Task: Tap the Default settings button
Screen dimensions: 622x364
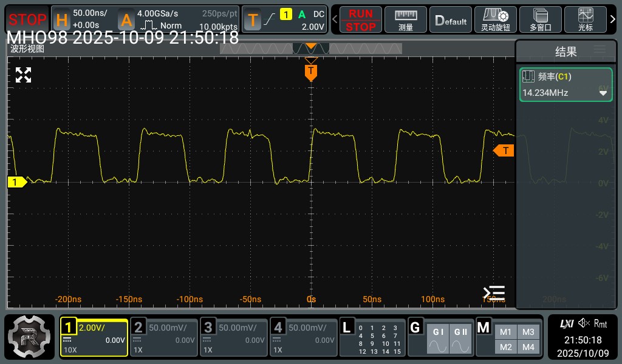Action: click(451, 19)
